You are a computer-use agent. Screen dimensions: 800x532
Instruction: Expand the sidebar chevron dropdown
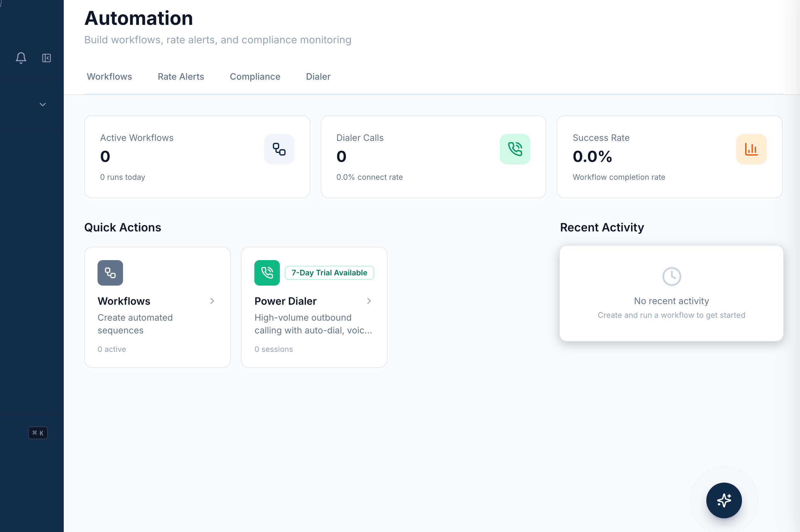click(x=42, y=104)
